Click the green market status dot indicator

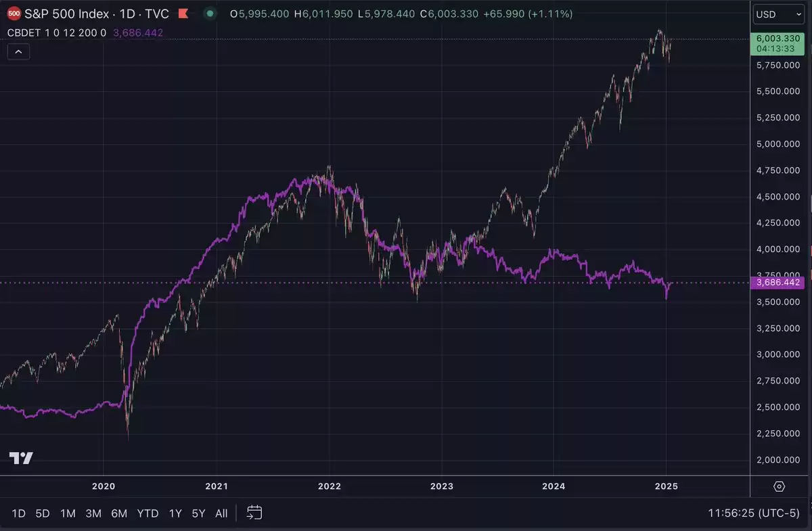click(x=210, y=14)
